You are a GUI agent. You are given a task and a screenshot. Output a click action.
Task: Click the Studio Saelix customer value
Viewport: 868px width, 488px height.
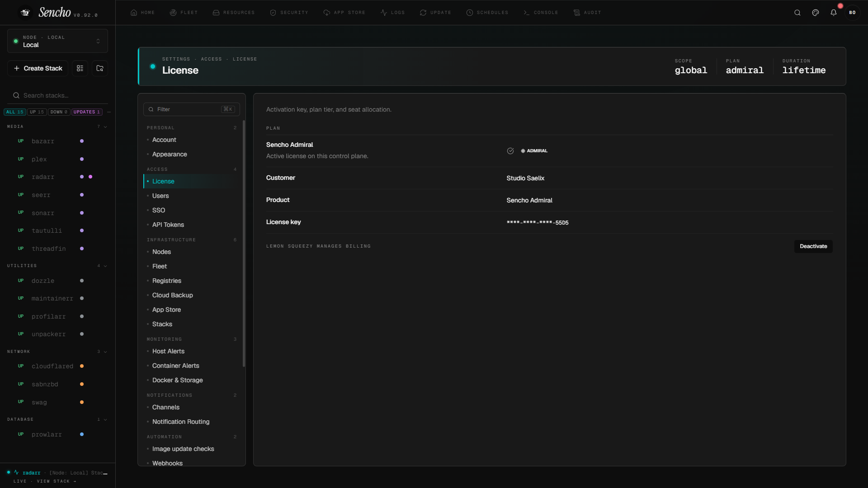(525, 178)
